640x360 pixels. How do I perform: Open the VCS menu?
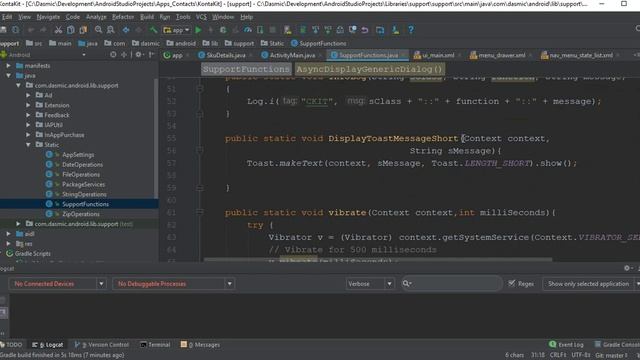tap(201, 17)
